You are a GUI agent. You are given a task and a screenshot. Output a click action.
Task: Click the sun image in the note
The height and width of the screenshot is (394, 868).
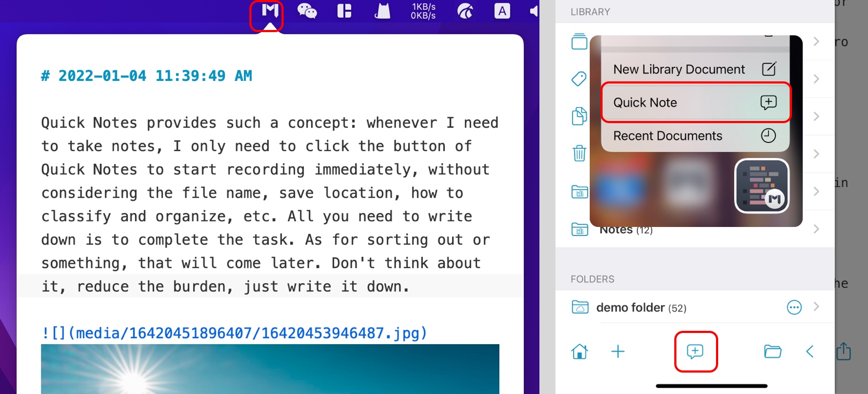pos(270,369)
